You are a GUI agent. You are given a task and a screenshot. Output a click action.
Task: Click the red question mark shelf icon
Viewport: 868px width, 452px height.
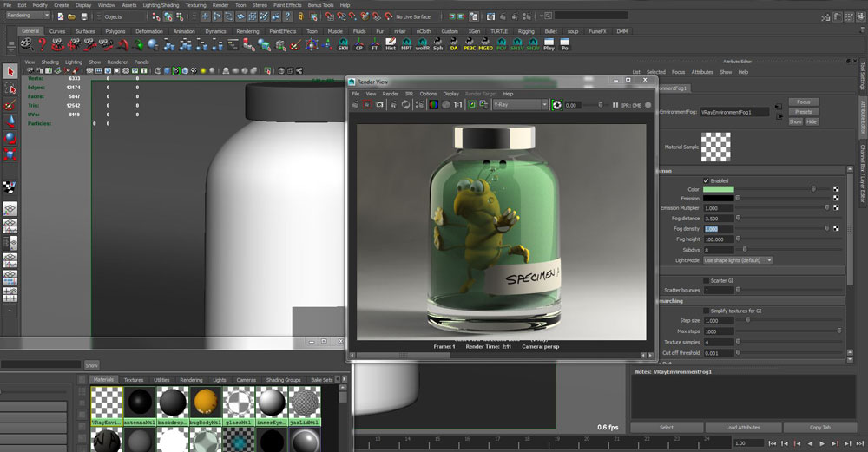tap(42, 44)
